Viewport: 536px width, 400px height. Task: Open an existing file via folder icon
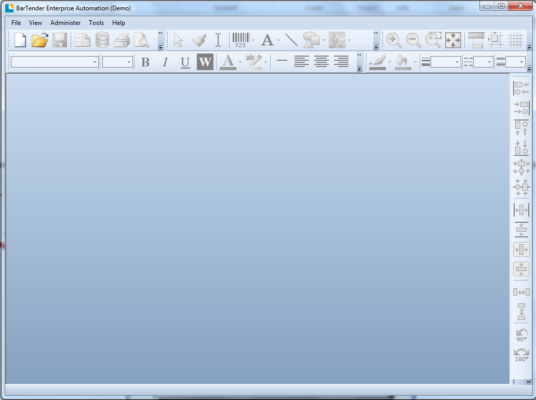[40, 40]
